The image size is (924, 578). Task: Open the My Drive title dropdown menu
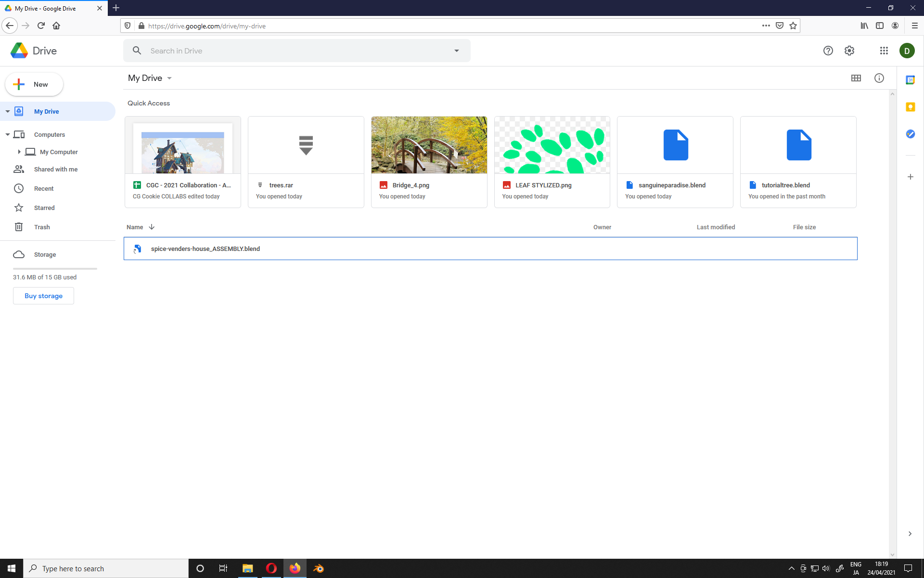(x=169, y=78)
